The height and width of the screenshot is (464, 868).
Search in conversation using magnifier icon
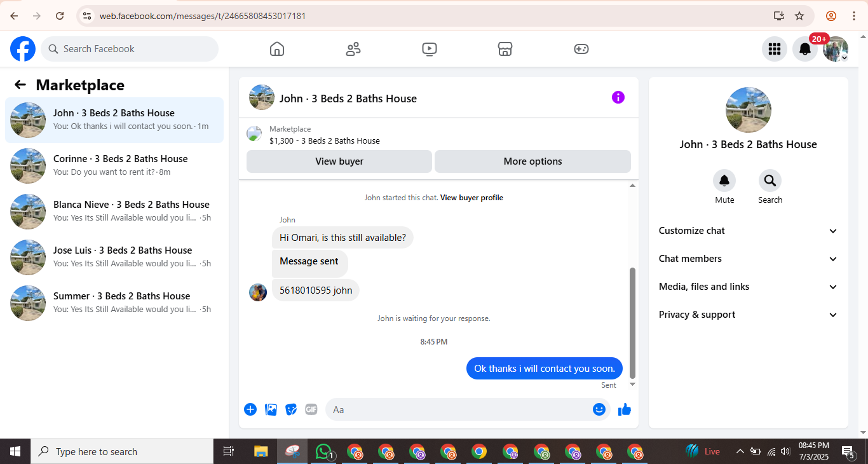click(770, 181)
